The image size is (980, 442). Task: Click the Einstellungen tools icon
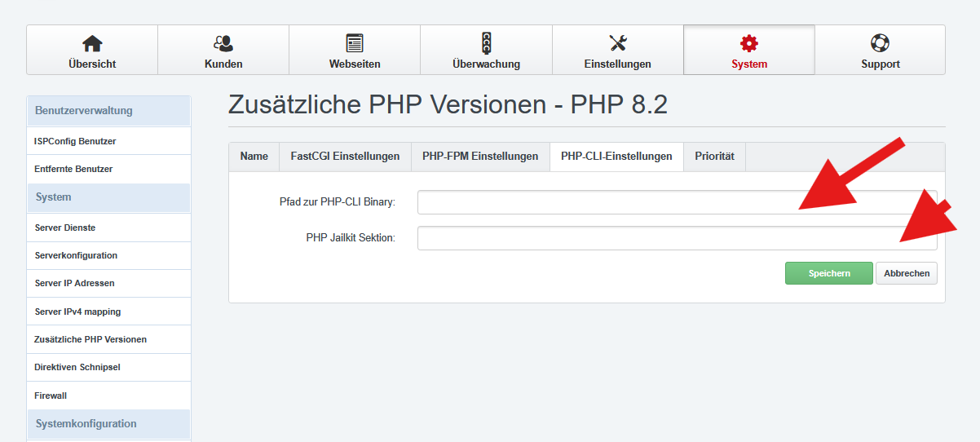[618, 43]
